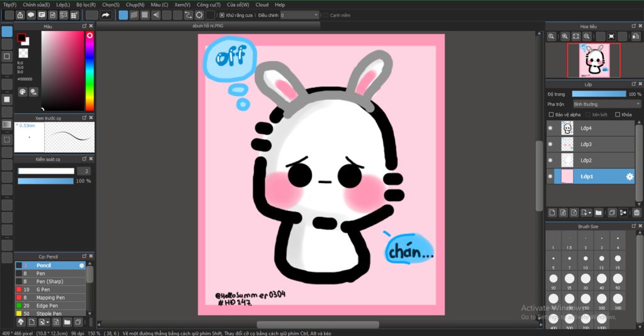Click the merge layer icon
Viewport: 644px width, 336px height.
pyautogui.click(x=623, y=213)
